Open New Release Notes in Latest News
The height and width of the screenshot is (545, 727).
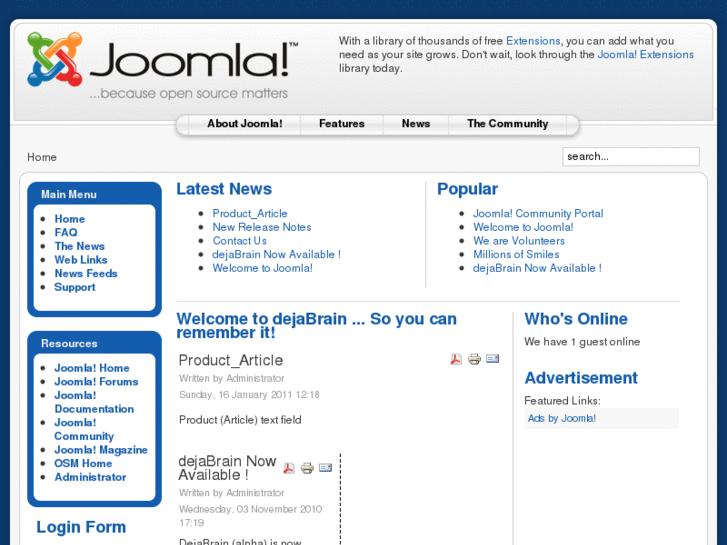click(262, 227)
